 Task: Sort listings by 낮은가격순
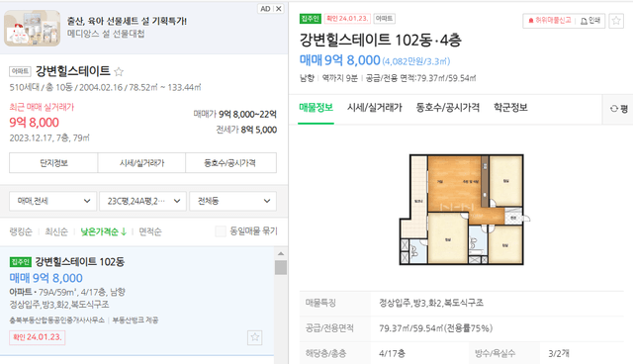pos(103,231)
